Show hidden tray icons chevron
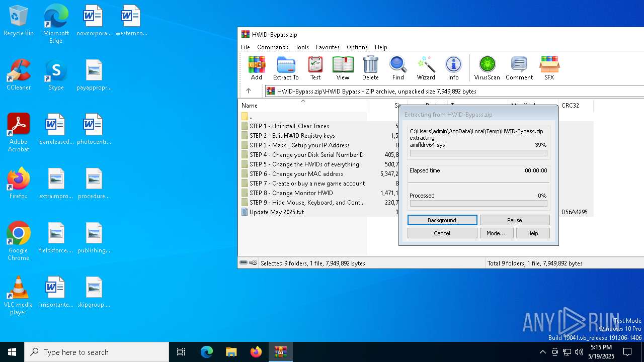 (x=542, y=352)
